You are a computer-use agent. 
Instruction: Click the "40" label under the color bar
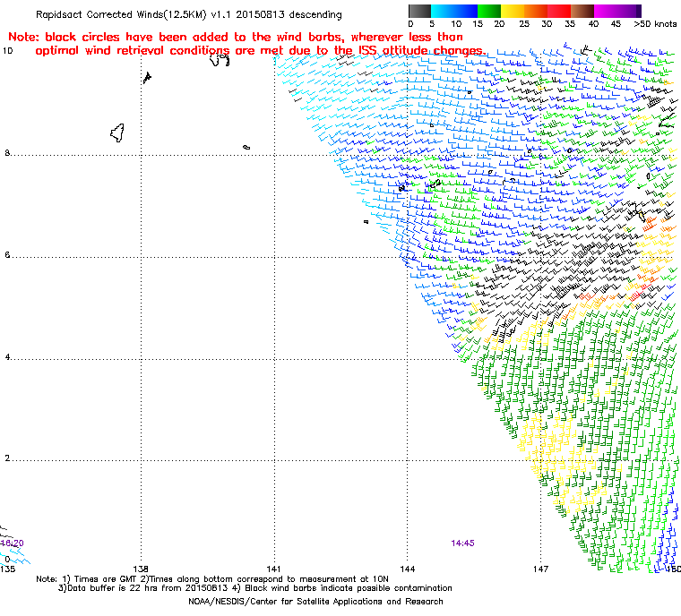593,24
